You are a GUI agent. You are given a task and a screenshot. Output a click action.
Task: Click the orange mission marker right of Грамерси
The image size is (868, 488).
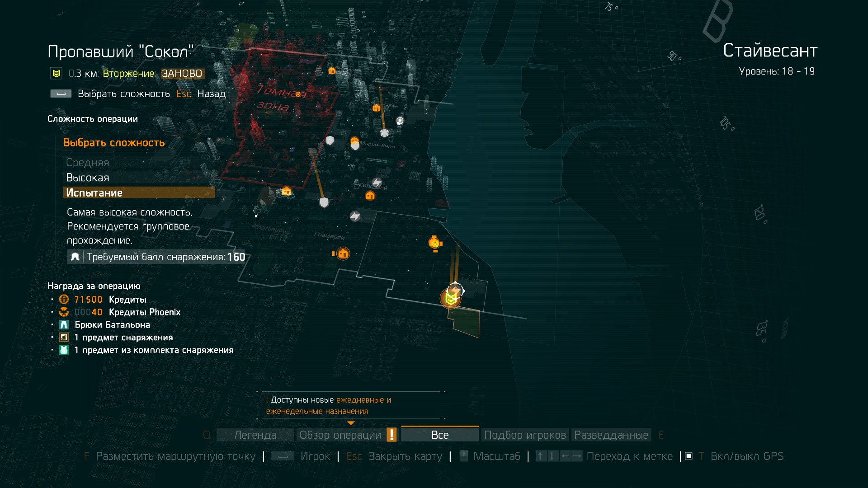pos(434,244)
